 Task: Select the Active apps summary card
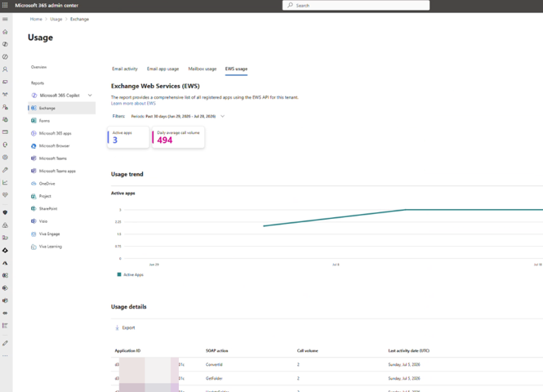click(x=128, y=137)
